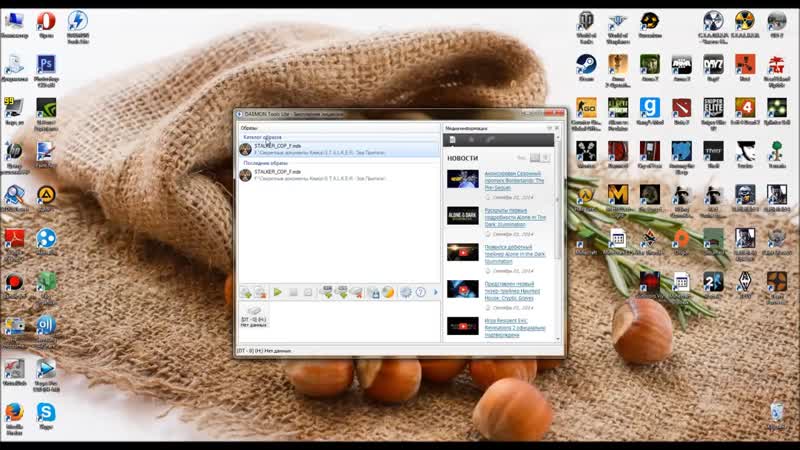Image resolution: width=800 pixels, height=450 pixels.
Task: Click the Add image toolbar icon
Action: (x=246, y=292)
